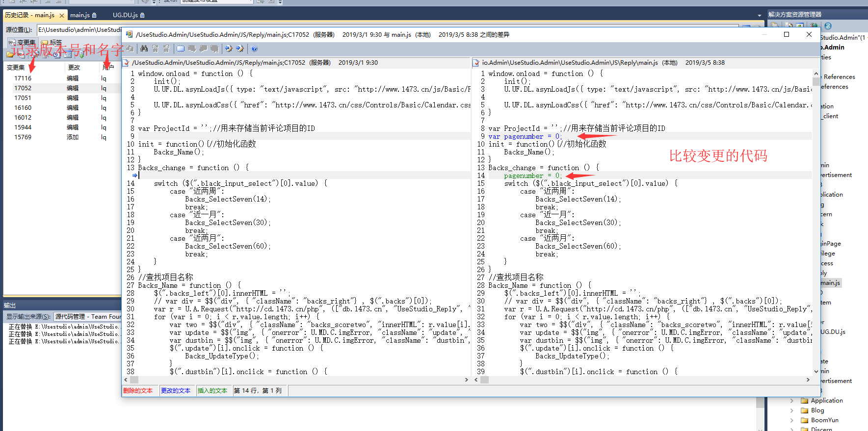This screenshot has width=868, height=431.
Task: Click the BoomYun folder icon
Action: tap(804, 420)
